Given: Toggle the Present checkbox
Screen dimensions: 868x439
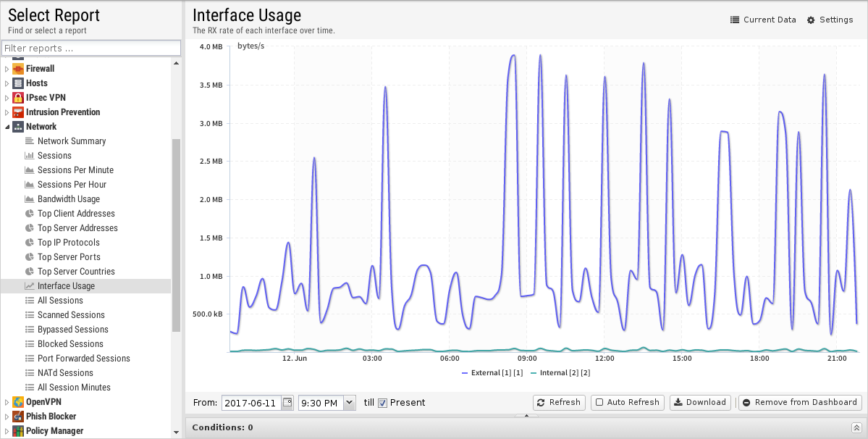Looking at the screenshot, I should pyautogui.click(x=382, y=403).
